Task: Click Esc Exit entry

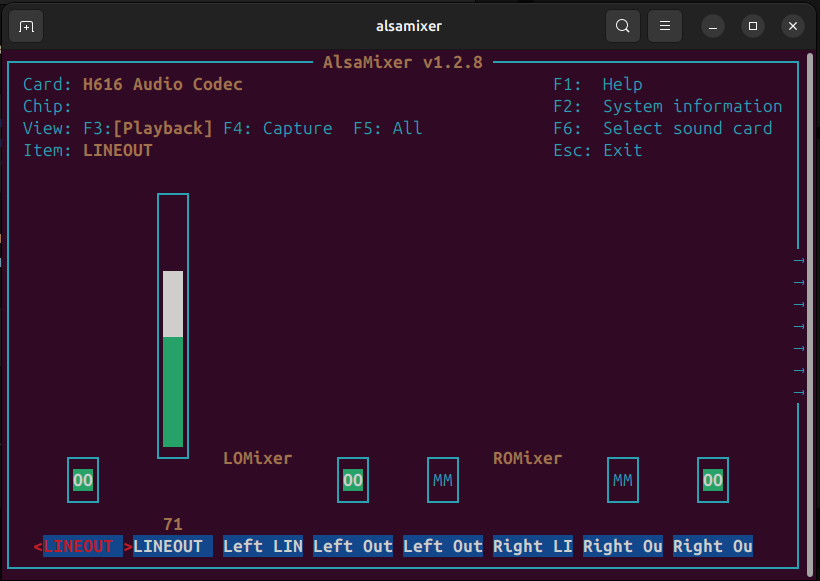Action: (598, 151)
